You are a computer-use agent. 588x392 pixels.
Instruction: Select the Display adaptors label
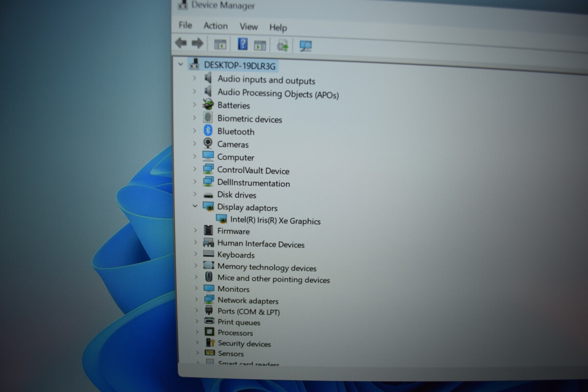pyautogui.click(x=247, y=208)
